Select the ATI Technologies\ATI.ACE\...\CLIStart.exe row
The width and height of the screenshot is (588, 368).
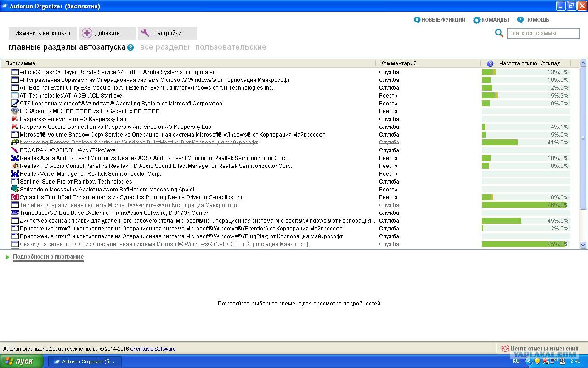tap(290, 96)
